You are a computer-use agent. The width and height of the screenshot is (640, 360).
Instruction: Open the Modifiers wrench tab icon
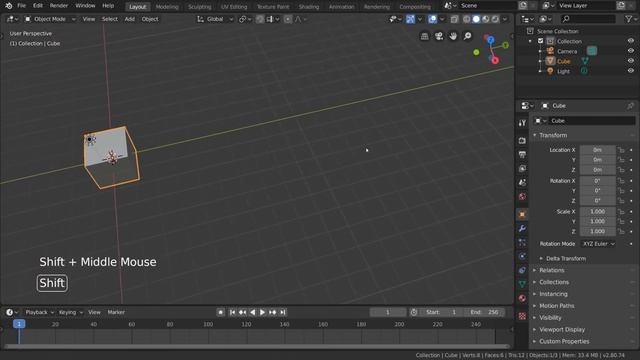tap(522, 228)
